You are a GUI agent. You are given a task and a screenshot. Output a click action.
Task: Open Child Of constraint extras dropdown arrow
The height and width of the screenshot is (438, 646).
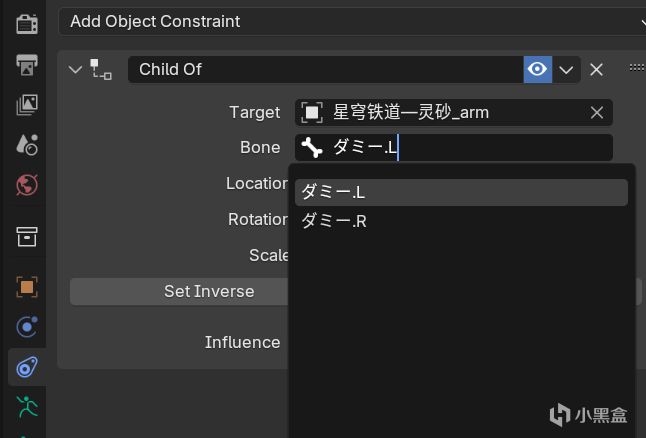566,69
